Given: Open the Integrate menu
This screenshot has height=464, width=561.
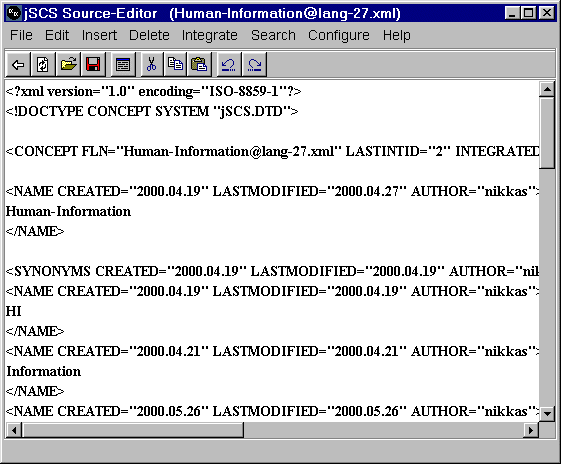Looking at the screenshot, I should click(209, 35).
